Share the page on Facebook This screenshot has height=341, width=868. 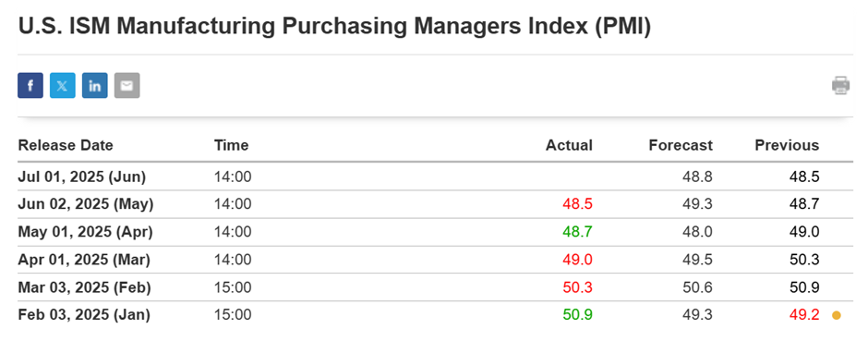pyautogui.click(x=30, y=86)
